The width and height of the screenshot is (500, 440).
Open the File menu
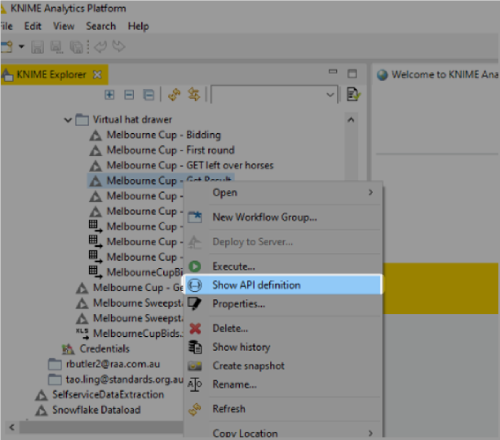(6, 26)
